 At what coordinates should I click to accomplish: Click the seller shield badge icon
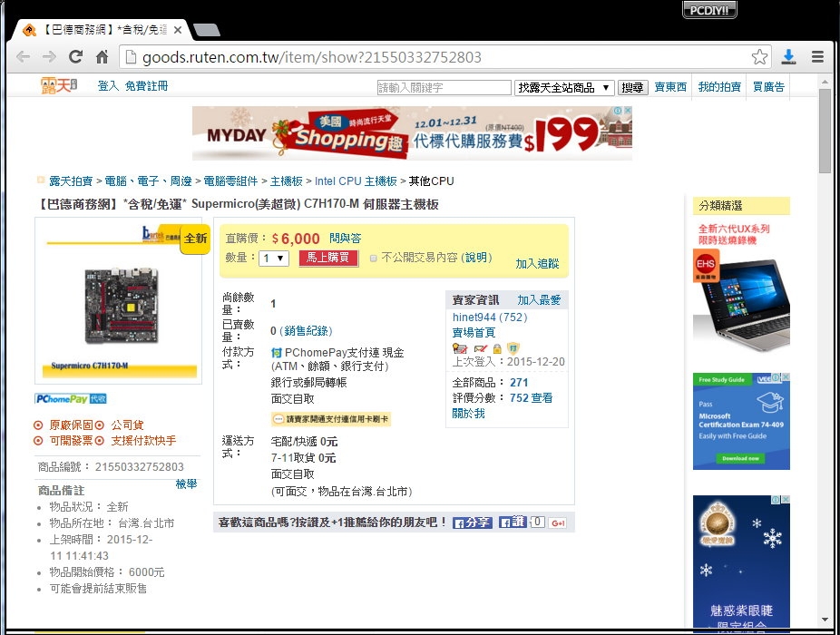[x=513, y=348]
